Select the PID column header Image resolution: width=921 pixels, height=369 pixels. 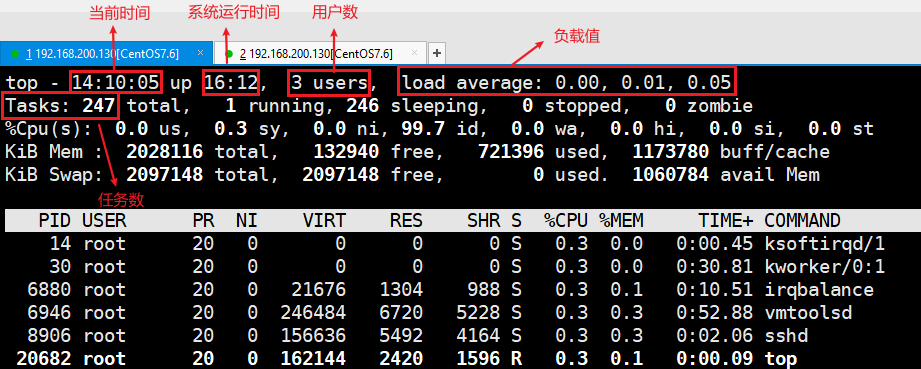point(55,221)
